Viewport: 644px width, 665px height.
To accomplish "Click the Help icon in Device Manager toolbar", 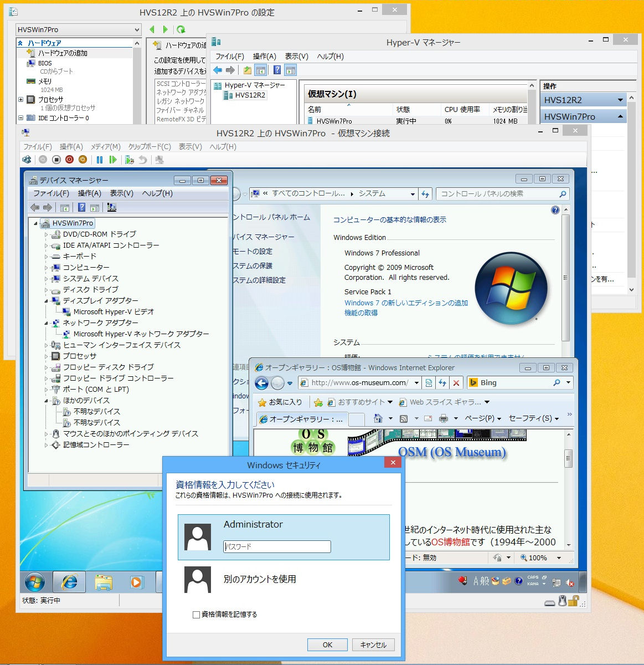I will [81, 207].
